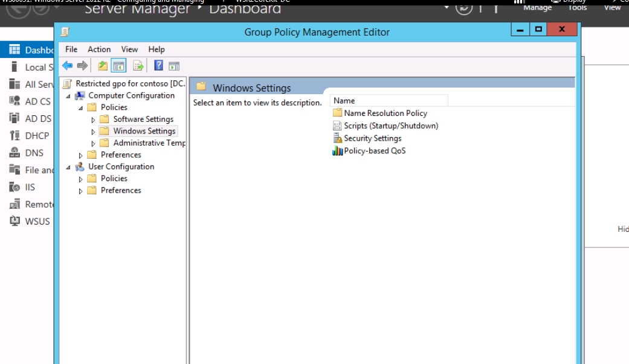
Task: Expand Policies under User Configuration
Action: pos(80,179)
